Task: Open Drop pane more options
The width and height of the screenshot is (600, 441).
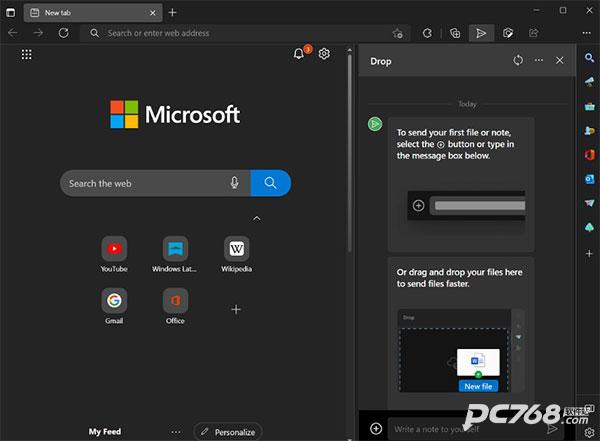Action: pos(539,60)
